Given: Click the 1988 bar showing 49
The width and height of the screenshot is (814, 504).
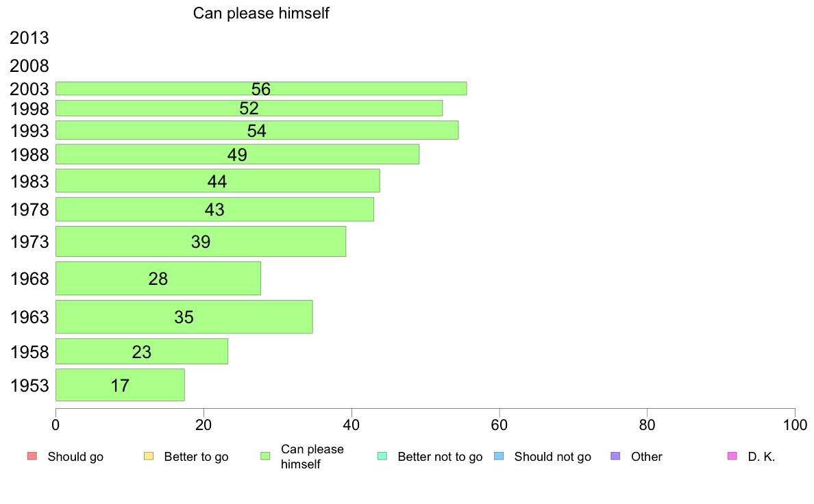Looking at the screenshot, I should coord(237,154).
